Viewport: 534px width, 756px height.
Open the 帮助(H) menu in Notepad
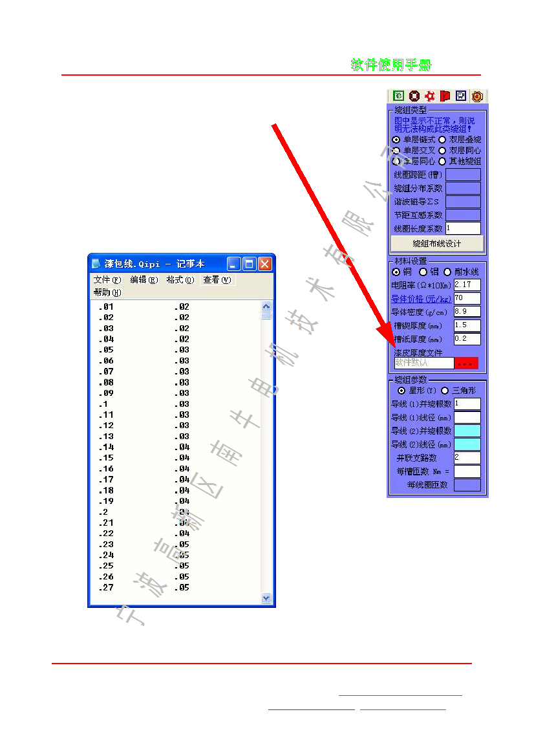tap(107, 292)
